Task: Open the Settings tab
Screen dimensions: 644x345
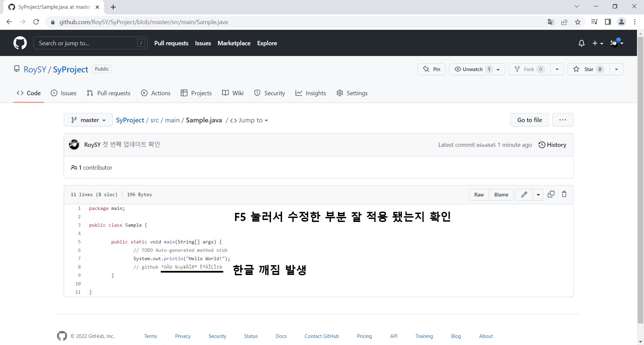Action: click(352, 93)
